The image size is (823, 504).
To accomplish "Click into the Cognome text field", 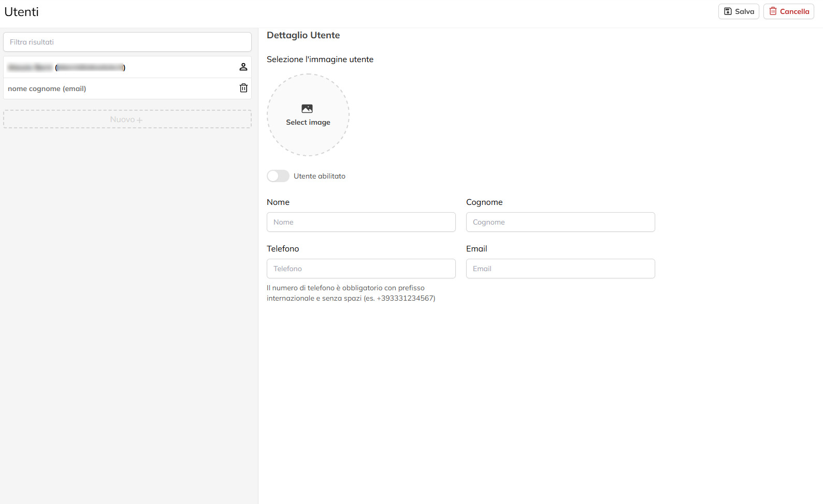I will tap(560, 222).
